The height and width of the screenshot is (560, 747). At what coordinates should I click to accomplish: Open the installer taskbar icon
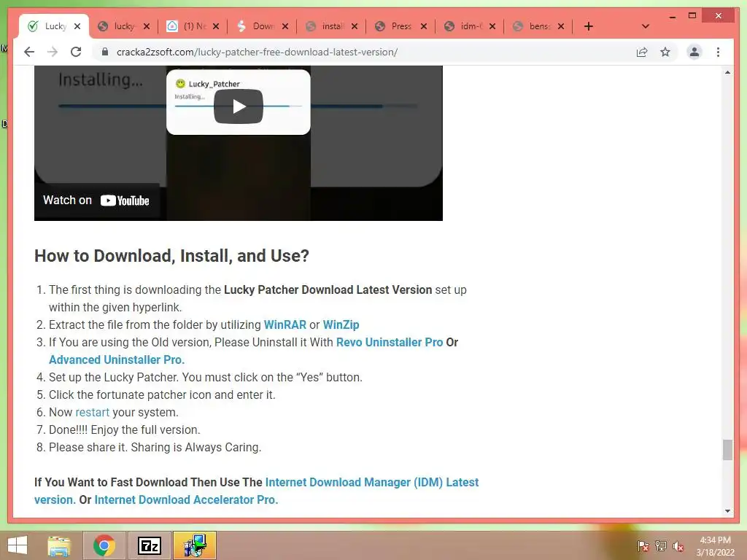click(x=194, y=545)
